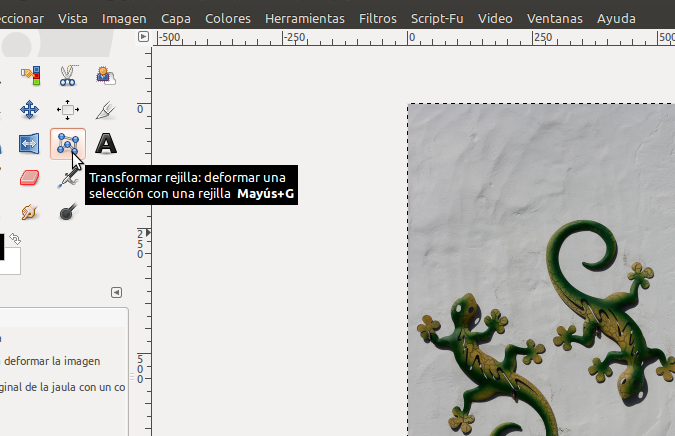Select the Foreground Select tool
Image resolution: width=675 pixels, height=436 pixels.
point(104,76)
